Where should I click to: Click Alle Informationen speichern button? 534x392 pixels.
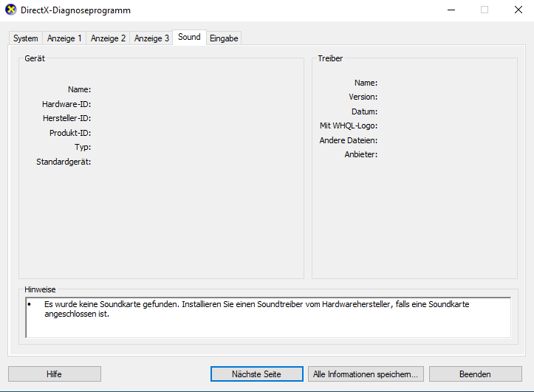pos(366,374)
